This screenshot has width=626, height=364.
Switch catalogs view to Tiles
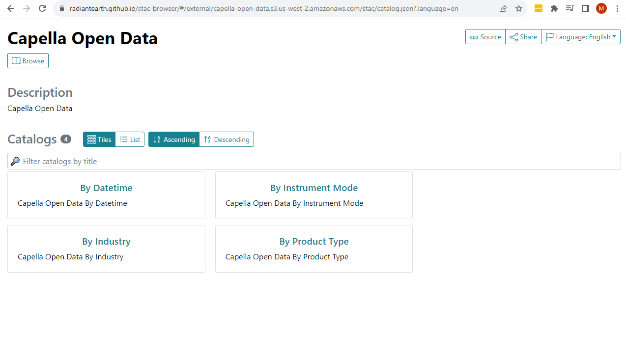99,140
